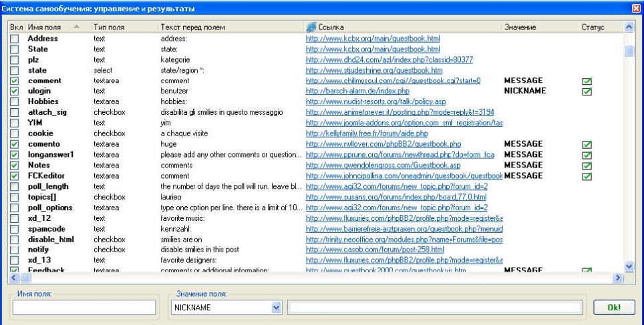Click the globe icon in Ссылка header
The width and height of the screenshot is (644, 325).
tap(311, 27)
